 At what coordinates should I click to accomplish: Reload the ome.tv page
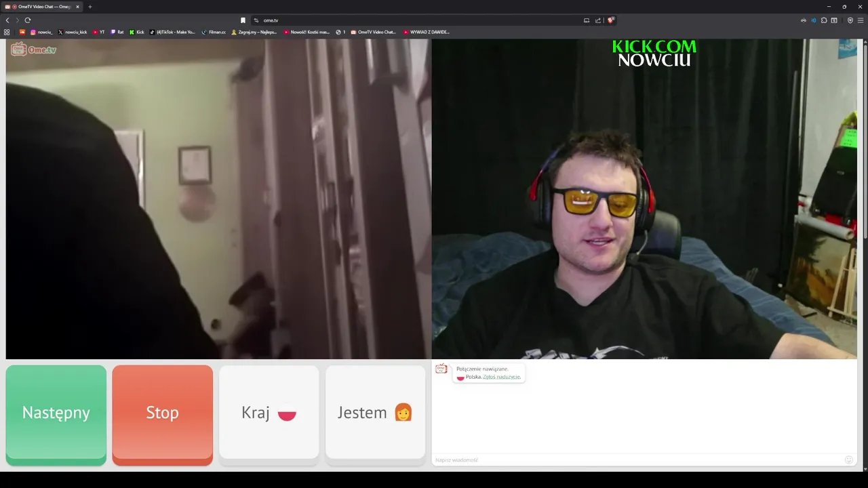(28, 20)
